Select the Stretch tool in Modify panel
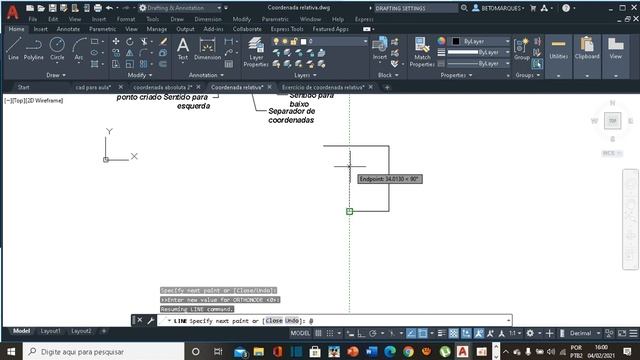 tap(116, 64)
